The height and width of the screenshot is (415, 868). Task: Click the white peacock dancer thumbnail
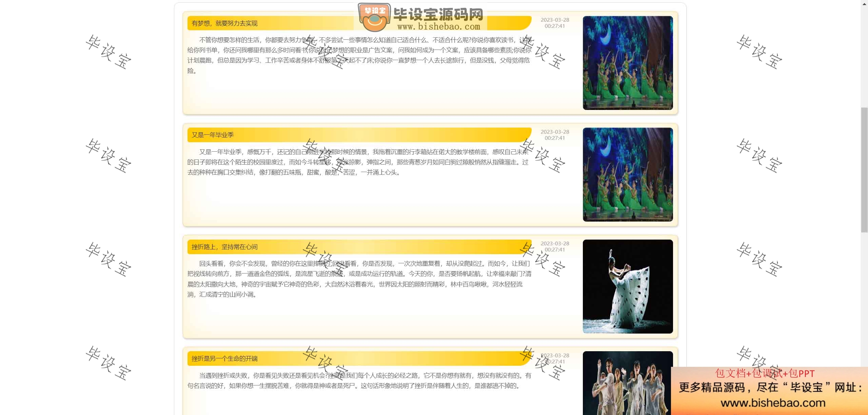tap(628, 286)
